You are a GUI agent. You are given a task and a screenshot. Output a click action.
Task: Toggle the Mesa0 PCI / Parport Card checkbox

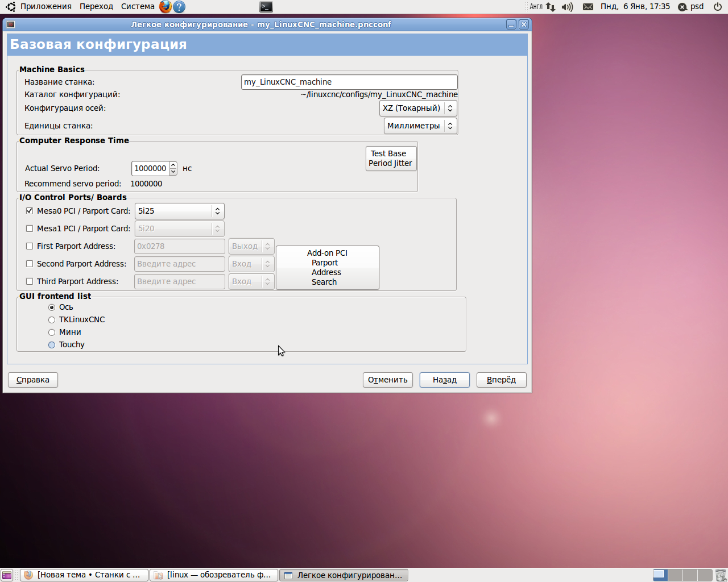30,211
